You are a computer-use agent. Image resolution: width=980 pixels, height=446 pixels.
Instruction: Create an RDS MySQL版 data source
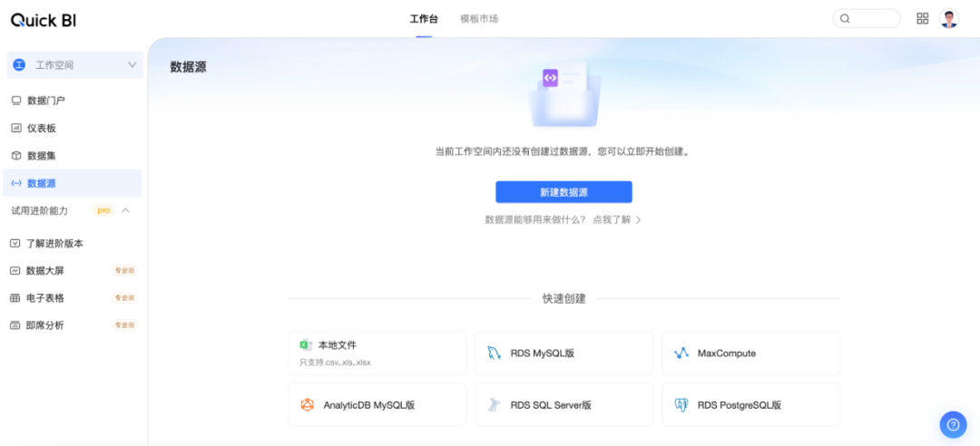[563, 353]
